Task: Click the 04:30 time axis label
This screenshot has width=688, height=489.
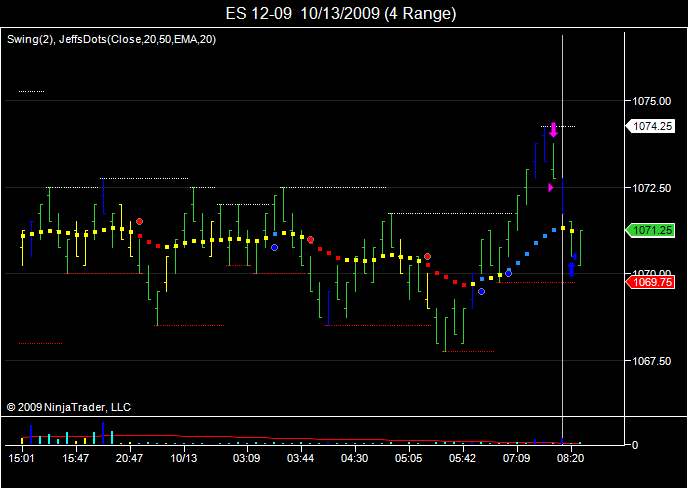Action: coord(355,459)
